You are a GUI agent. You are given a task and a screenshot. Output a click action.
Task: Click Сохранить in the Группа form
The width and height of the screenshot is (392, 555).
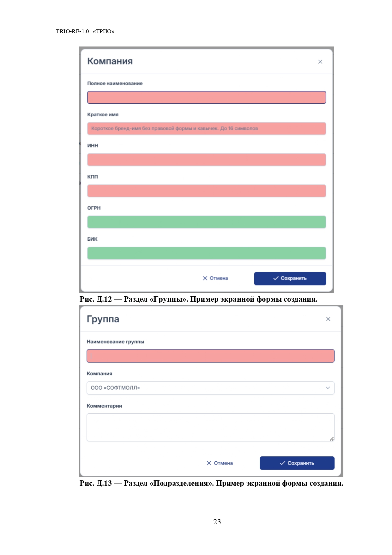[x=297, y=463]
